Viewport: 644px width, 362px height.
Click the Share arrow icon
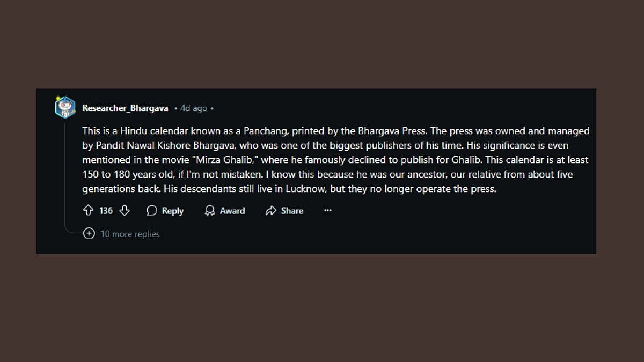(x=271, y=211)
